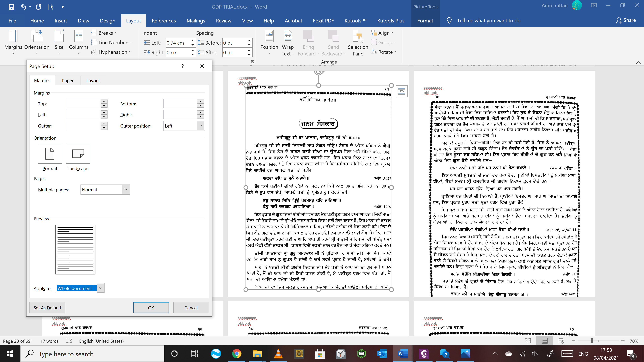The height and width of the screenshot is (362, 644).
Task: Click the zoom slider handle
Action: (x=592, y=341)
